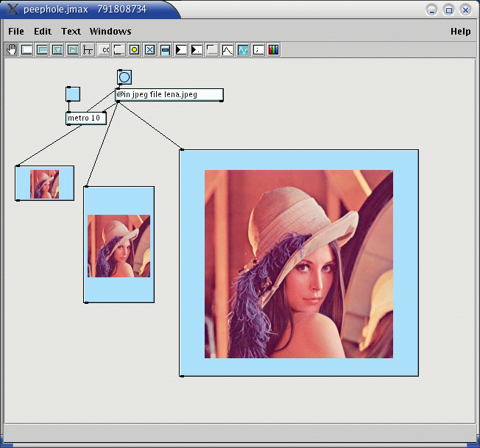The image size is (480, 448).
Task: Select the semicolon tool
Action: [258, 49]
